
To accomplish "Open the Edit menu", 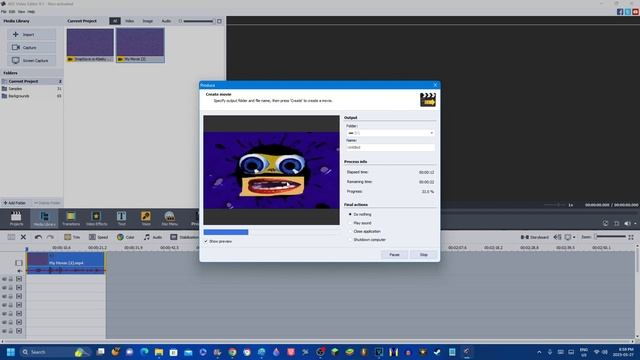I will [12, 12].
